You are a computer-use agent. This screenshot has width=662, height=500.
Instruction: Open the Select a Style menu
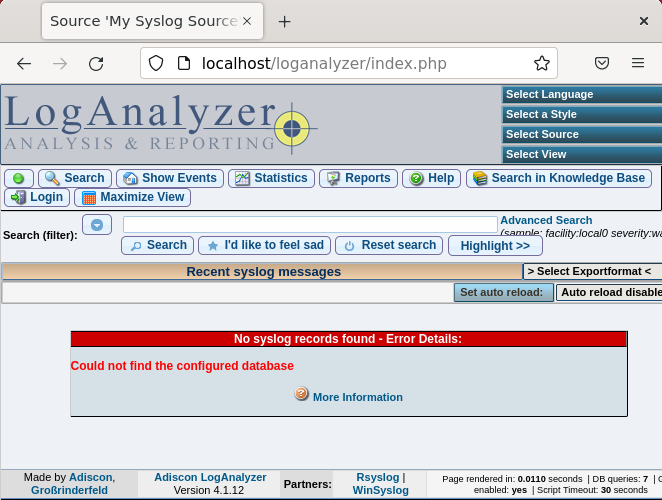click(582, 114)
